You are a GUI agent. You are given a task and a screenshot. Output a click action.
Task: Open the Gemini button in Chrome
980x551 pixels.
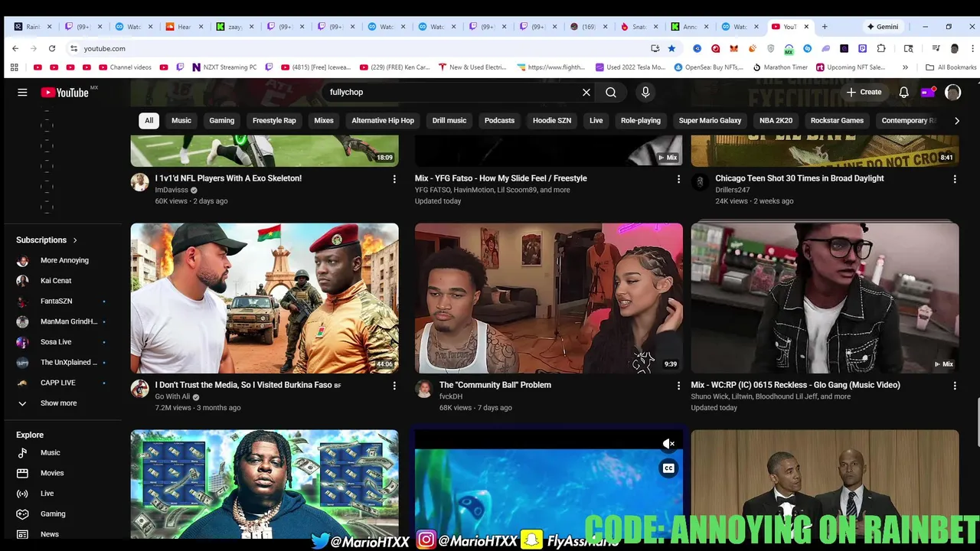882,27
